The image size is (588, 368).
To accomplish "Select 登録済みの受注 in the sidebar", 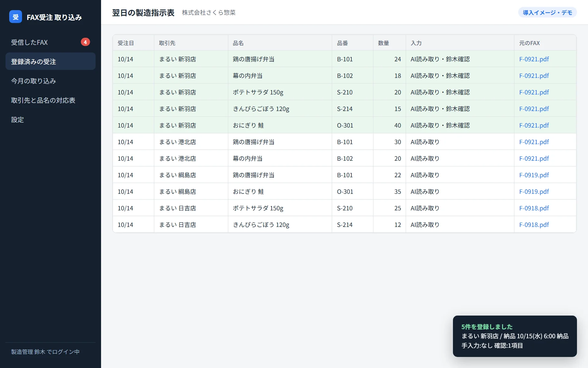I will click(x=51, y=61).
